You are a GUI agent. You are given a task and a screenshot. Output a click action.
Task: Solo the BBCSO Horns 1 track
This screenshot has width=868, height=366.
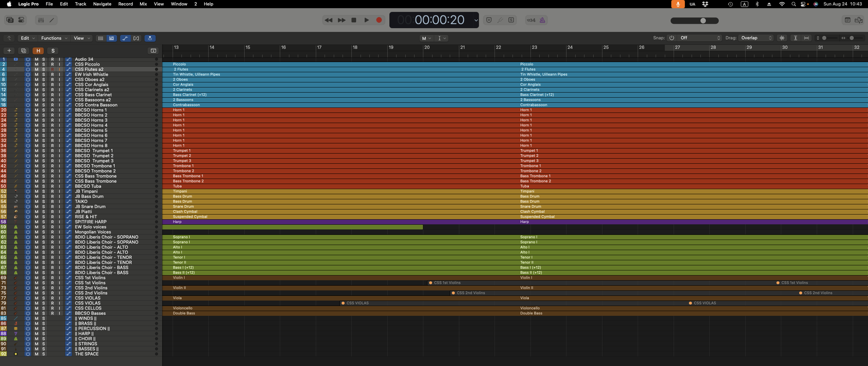click(x=43, y=110)
